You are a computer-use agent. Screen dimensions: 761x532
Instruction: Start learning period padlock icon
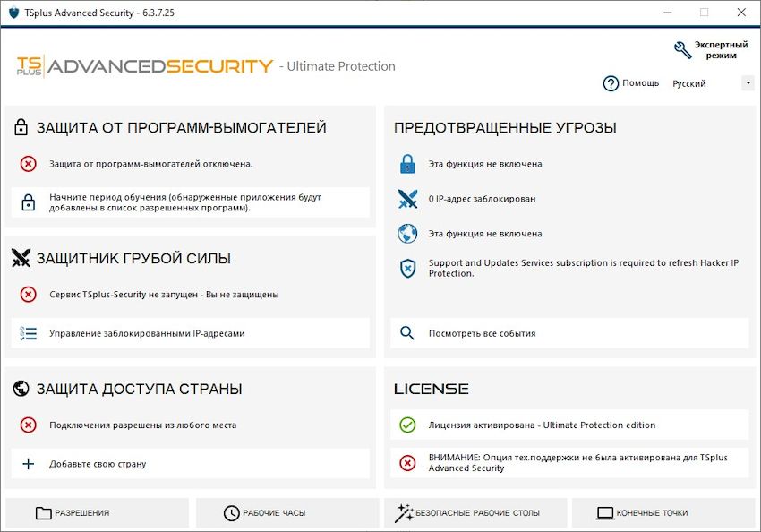pos(28,202)
